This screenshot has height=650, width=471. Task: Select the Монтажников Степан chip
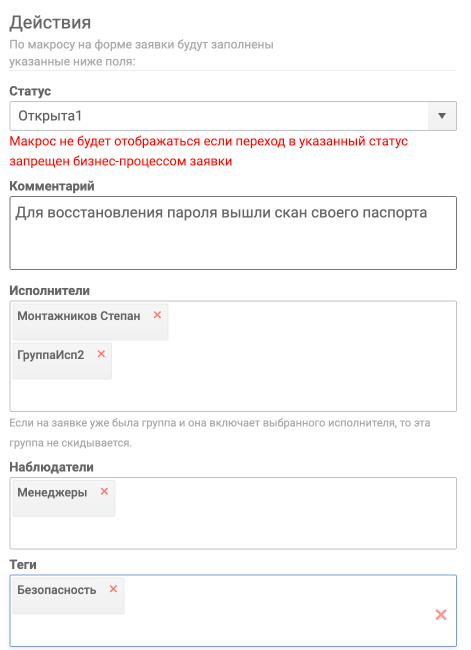point(79,316)
